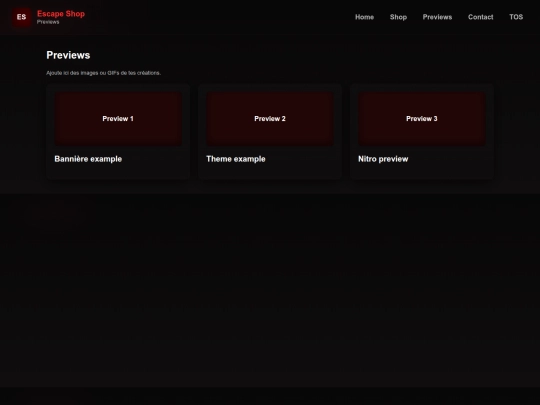This screenshot has width=540, height=405.
Task: Click the Previews page heading
Action: pyautogui.click(x=68, y=55)
